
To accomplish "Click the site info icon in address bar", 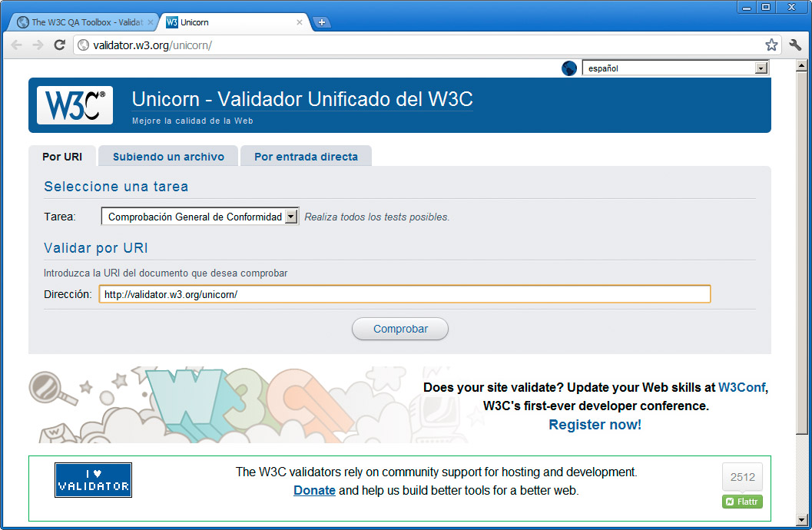I will (83, 45).
